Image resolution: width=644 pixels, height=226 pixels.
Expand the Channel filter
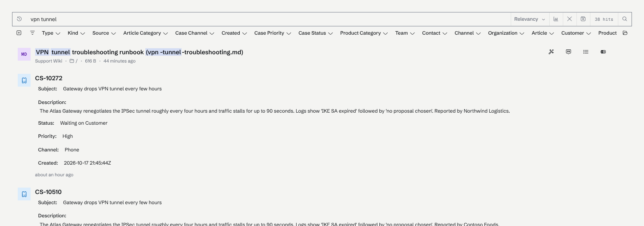(x=468, y=33)
